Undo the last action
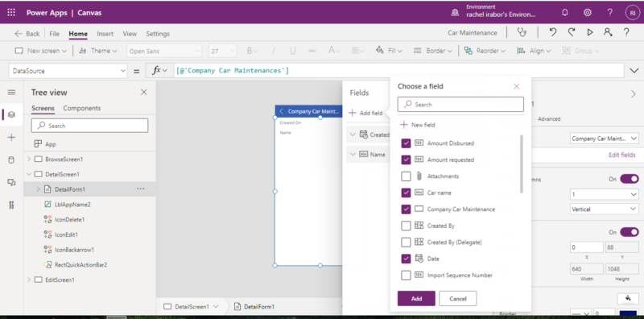Viewport: 644px width, 319px height. [x=553, y=32]
